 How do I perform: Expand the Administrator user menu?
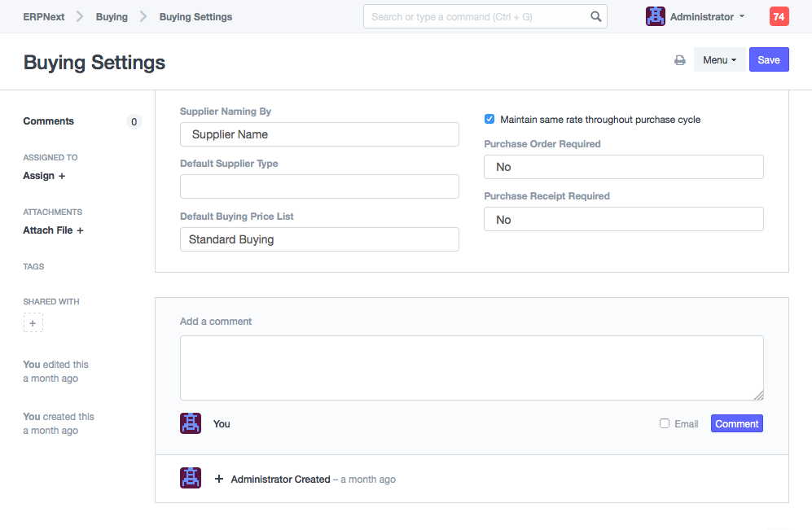click(706, 16)
